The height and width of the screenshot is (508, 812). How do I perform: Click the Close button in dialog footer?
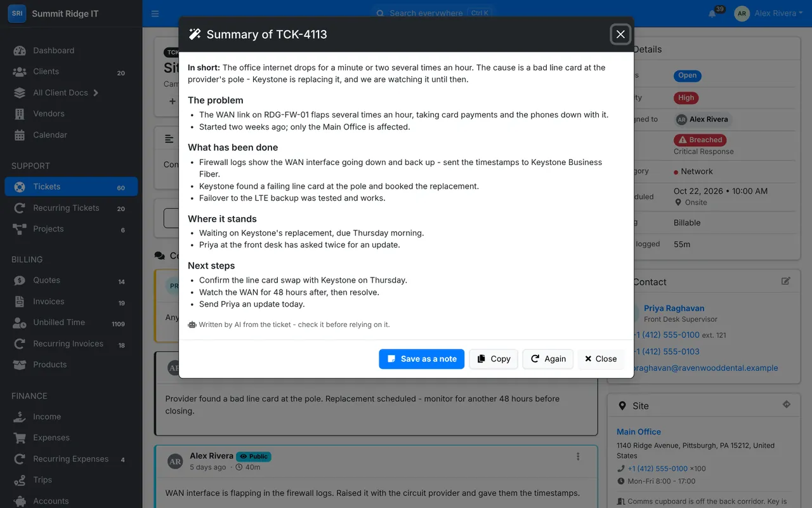(x=600, y=359)
